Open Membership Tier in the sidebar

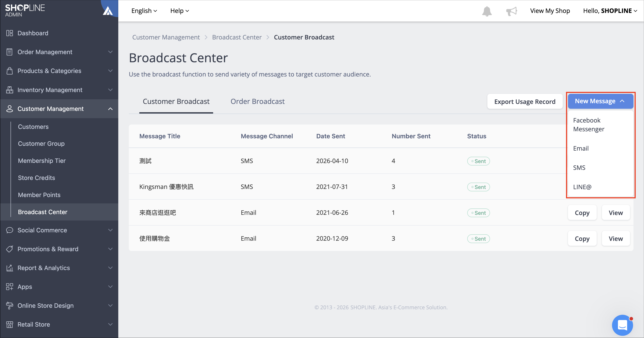(x=42, y=161)
